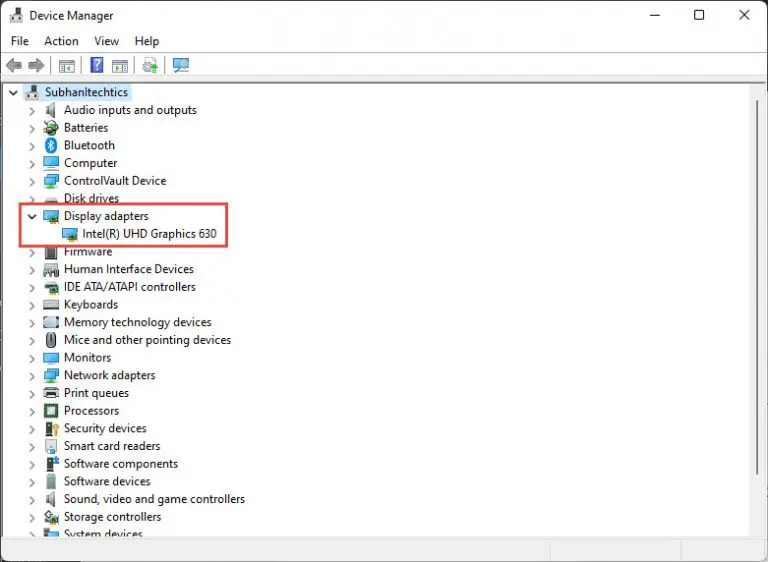The image size is (768, 562).
Task: Click the Smart card readers icon
Action: pyautogui.click(x=51, y=446)
